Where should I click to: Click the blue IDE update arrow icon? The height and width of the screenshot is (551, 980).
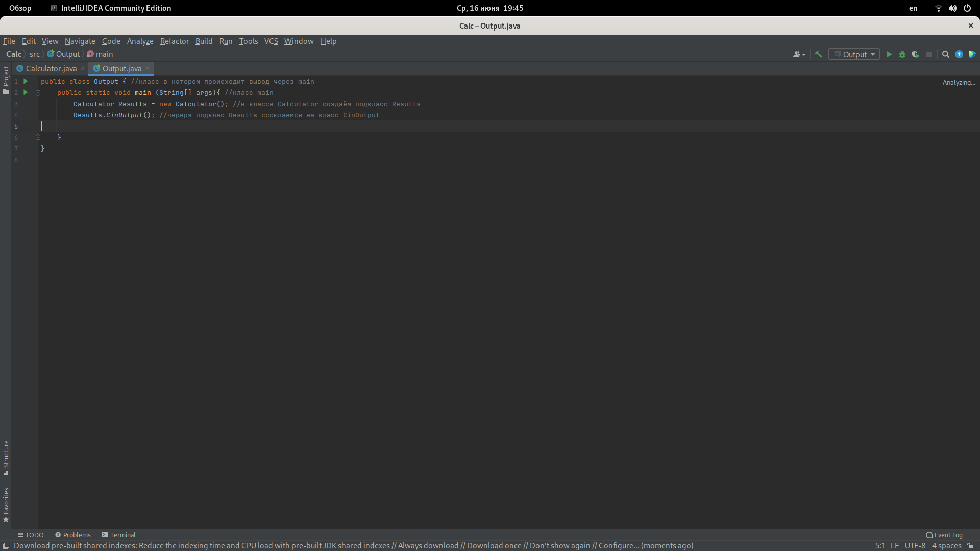pyautogui.click(x=959, y=54)
